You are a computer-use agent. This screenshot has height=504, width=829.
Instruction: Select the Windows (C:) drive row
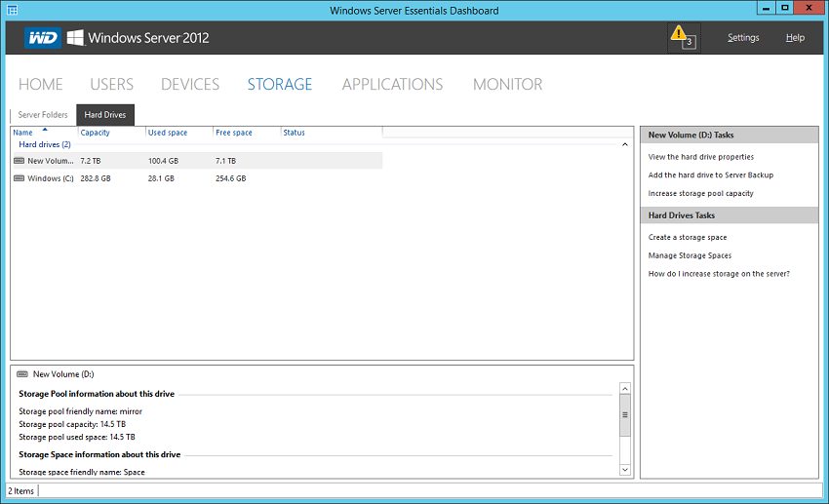(x=197, y=178)
